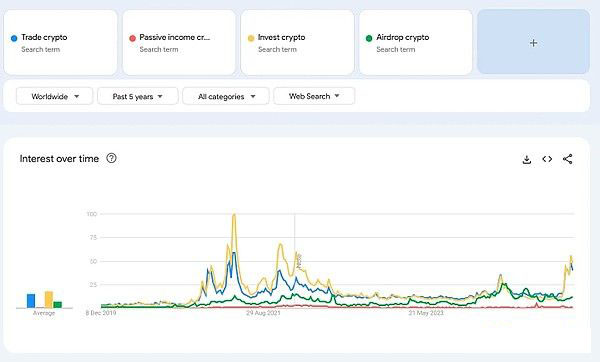Open the Interest over time help icon

pyautogui.click(x=111, y=158)
